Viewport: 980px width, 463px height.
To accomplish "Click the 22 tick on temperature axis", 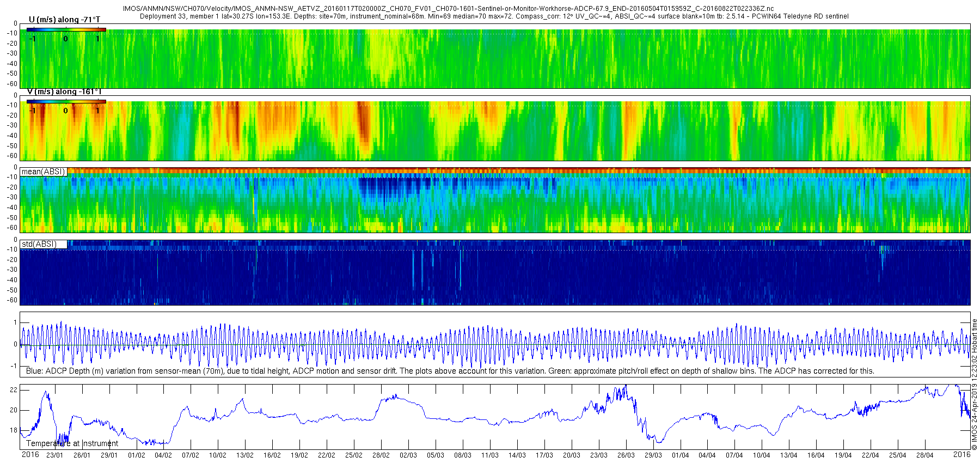I will [x=14, y=390].
